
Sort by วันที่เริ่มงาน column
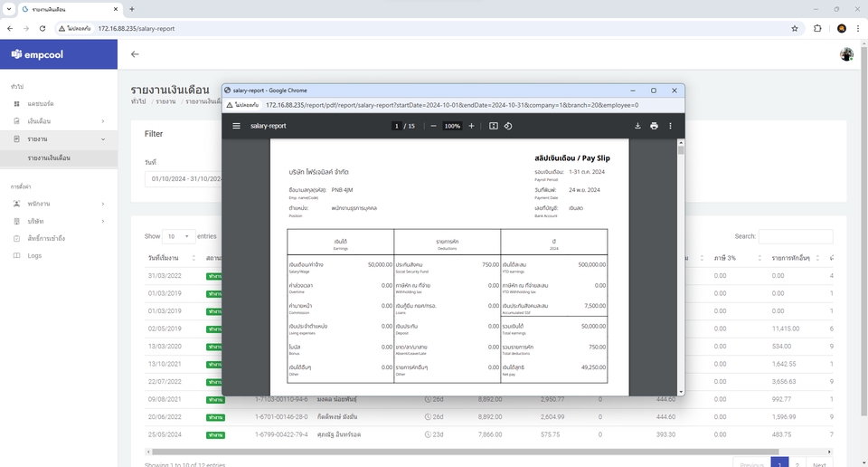(172, 258)
